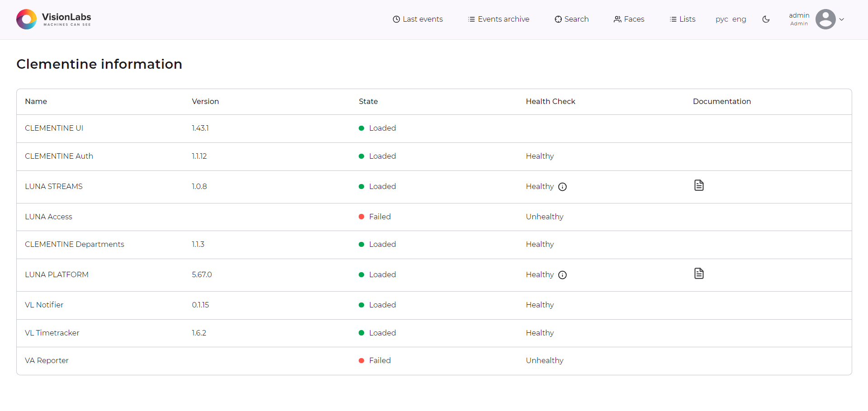Open the Last events page

pyautogui.click(x=417, y=19)
